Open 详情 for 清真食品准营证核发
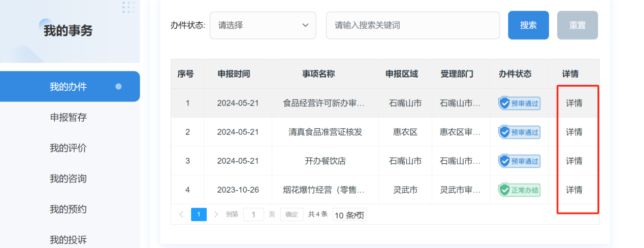The height and width of the screenshot is (248, 644). (574, 132)
